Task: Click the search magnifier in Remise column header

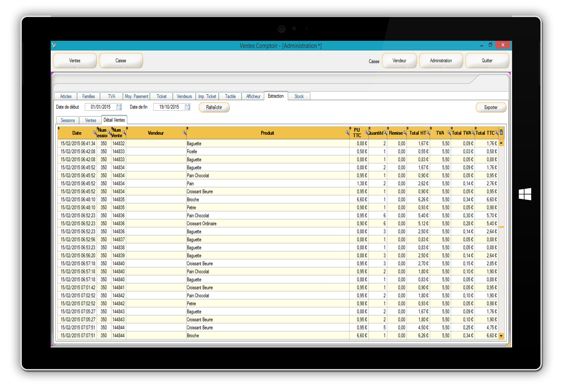Action: 405,133
